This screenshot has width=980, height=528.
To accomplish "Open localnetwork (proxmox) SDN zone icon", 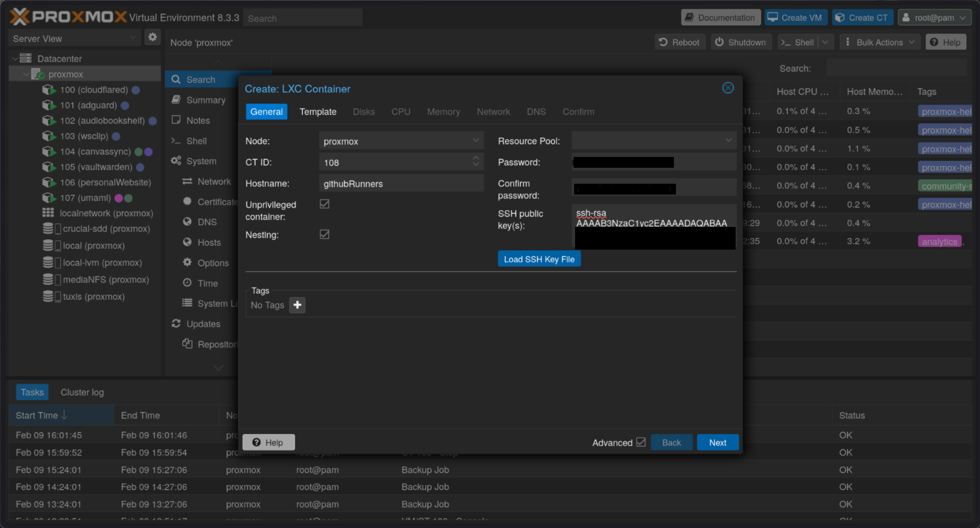I will (x=48, y=213).
